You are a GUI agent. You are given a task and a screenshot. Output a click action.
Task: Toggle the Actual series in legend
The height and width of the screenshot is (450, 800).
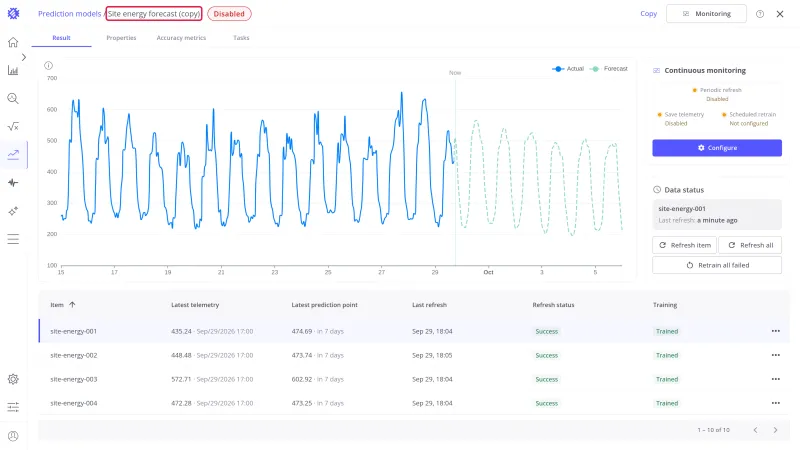tap(568, 68)
